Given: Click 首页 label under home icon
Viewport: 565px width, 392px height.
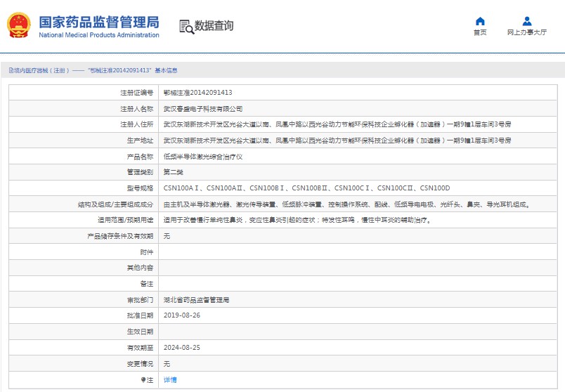Looking at the screenshot, I should point(480,32).
